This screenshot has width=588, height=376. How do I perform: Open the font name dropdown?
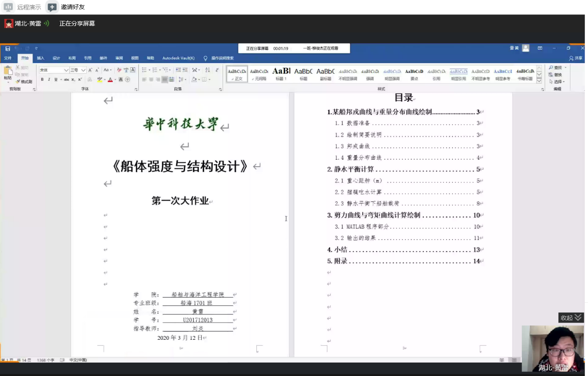point(66,70)
